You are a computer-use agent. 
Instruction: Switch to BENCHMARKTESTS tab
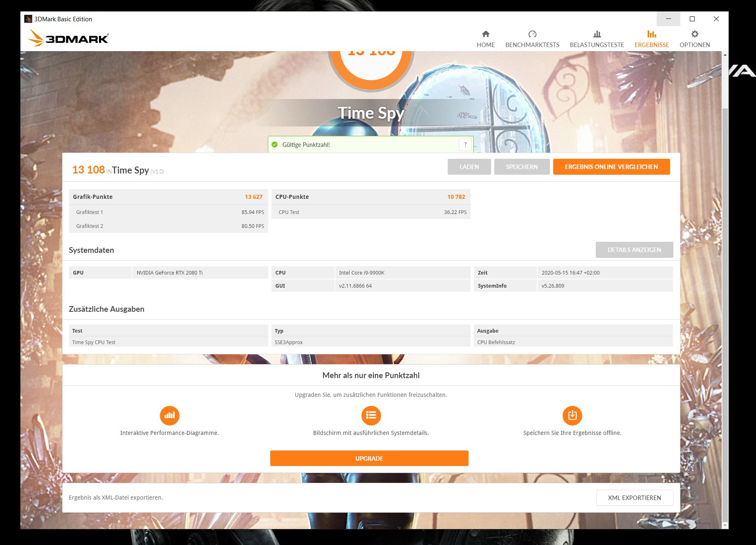click(x=532, y=39)
